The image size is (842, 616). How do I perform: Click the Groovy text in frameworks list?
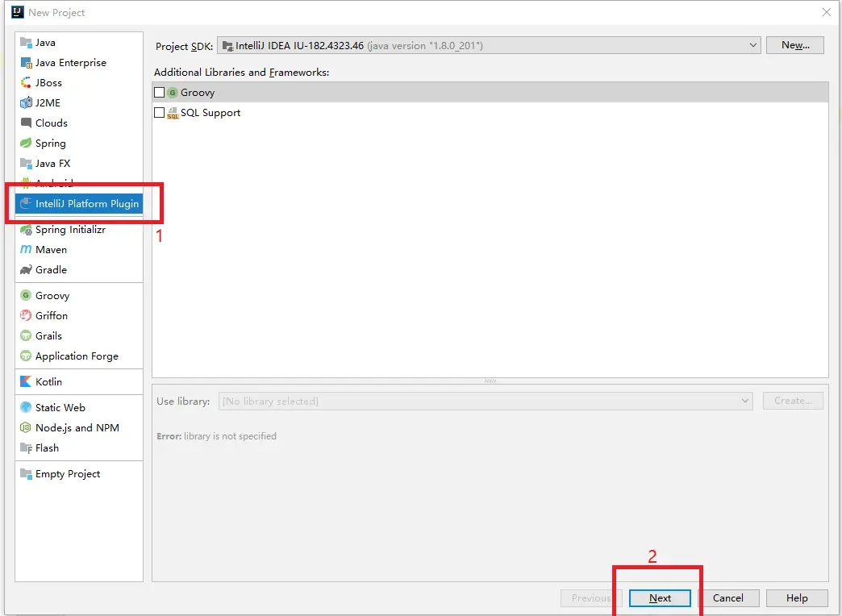(198, 93)
